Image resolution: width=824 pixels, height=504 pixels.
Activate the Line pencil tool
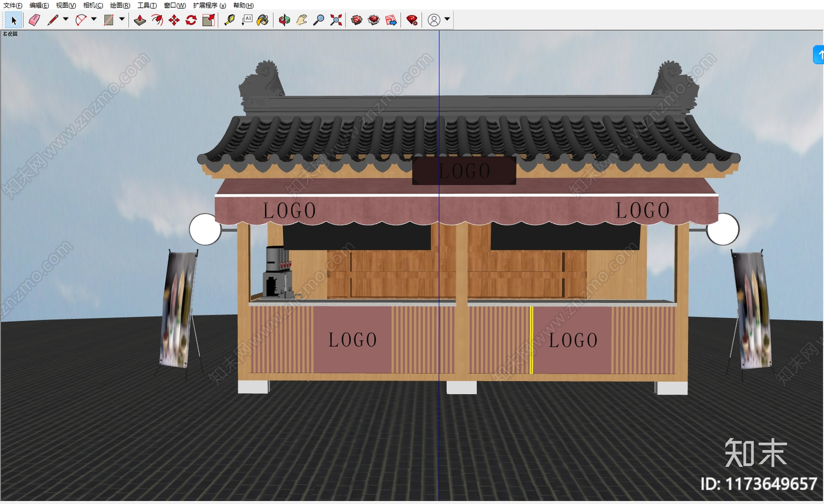click(53, 20)
